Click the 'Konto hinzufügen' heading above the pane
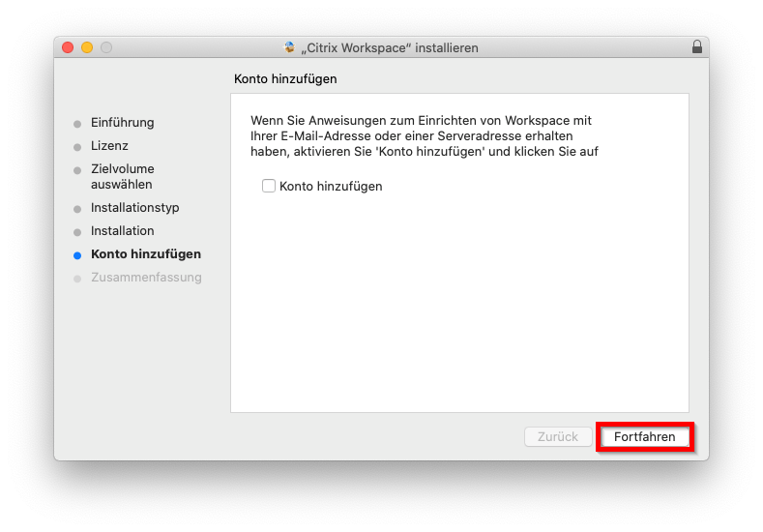 (x=285, y=79)
